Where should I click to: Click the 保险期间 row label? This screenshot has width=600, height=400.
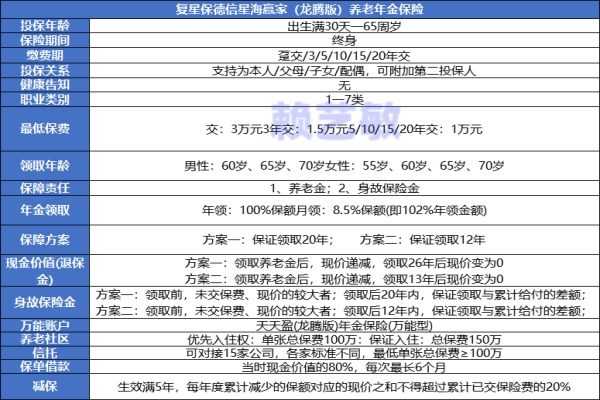point(45,41)
